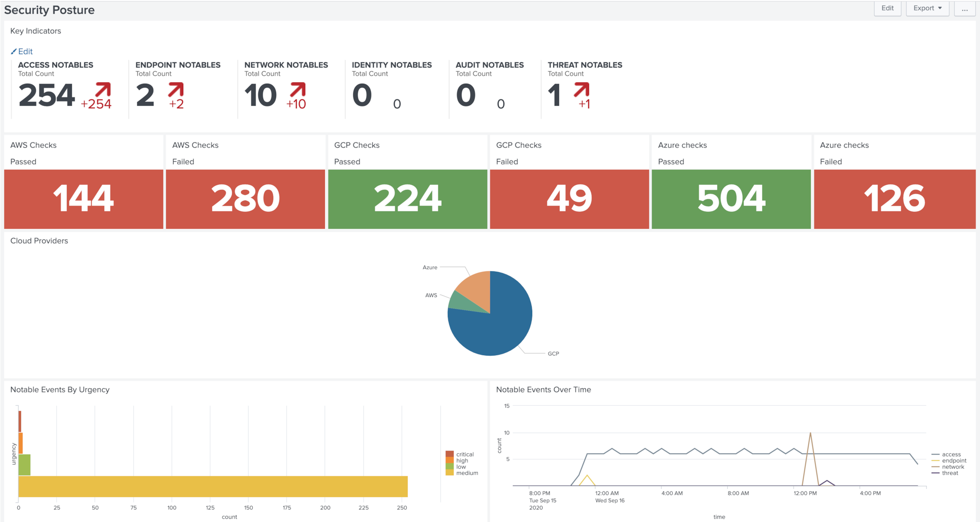Click the GCP Checks Passed 224 tile

point(407,199)
